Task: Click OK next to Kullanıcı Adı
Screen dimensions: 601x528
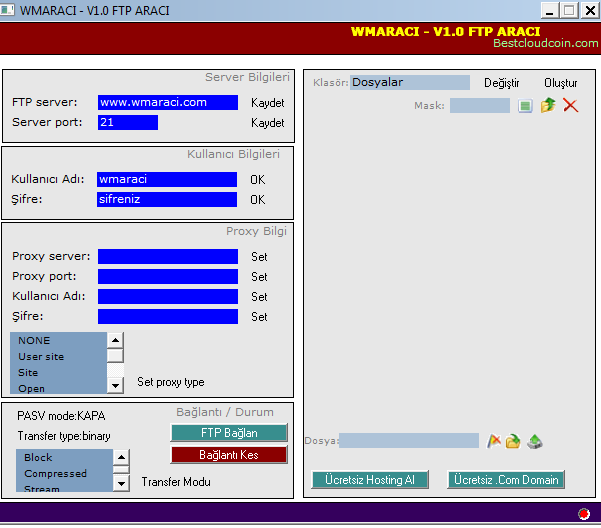Action: tap(258, 180)
